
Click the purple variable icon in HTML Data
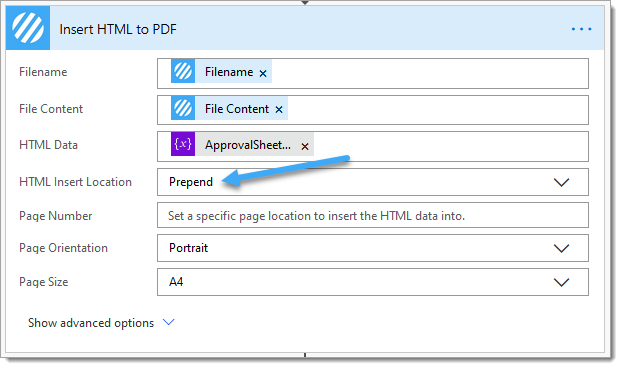point(183,144)
